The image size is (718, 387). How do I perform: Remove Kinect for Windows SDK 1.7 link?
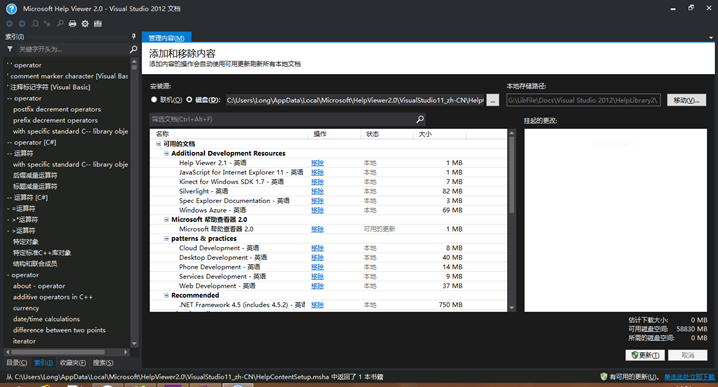pos(317,182)
